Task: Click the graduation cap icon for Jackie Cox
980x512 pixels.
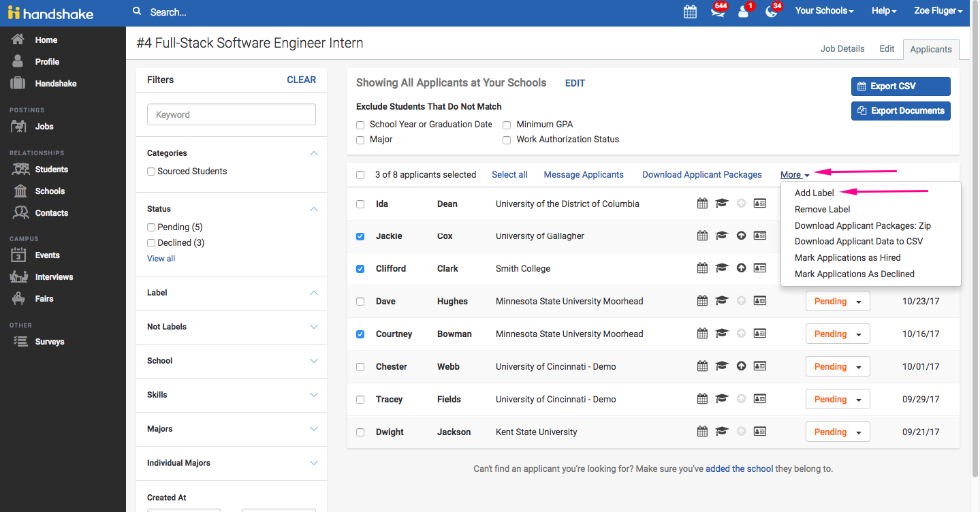Action: point(721,236)
